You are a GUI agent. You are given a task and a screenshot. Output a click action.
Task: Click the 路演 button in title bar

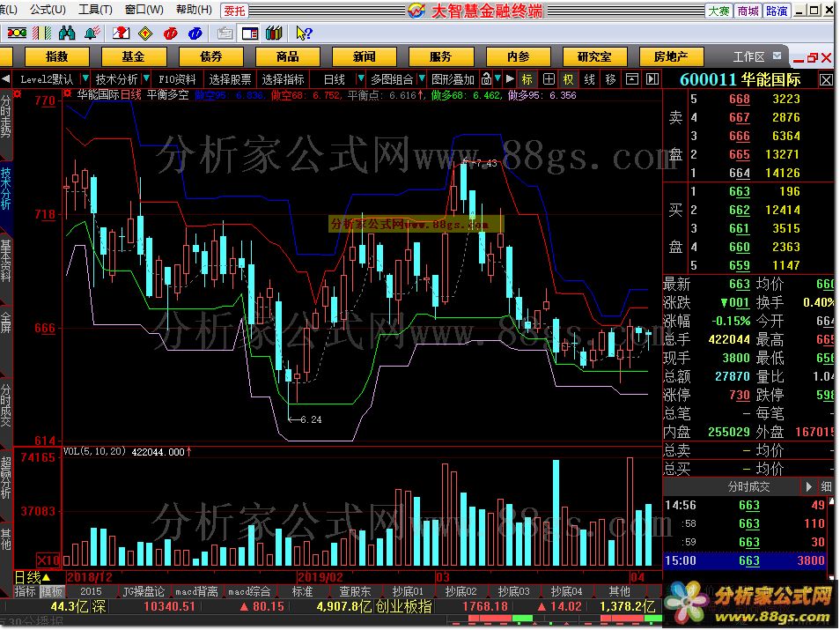(777, 11)
